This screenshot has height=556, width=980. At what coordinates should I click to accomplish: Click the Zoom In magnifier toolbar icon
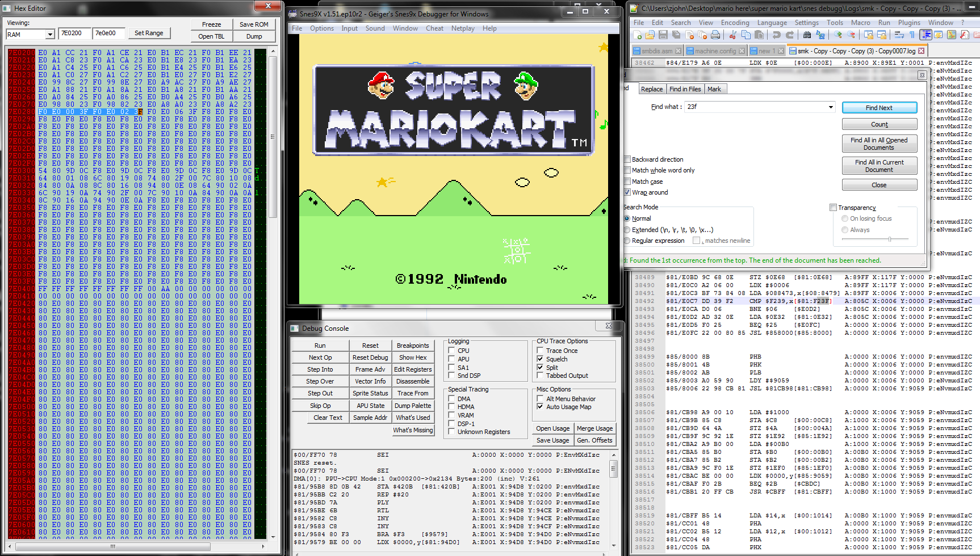(838, 35)
